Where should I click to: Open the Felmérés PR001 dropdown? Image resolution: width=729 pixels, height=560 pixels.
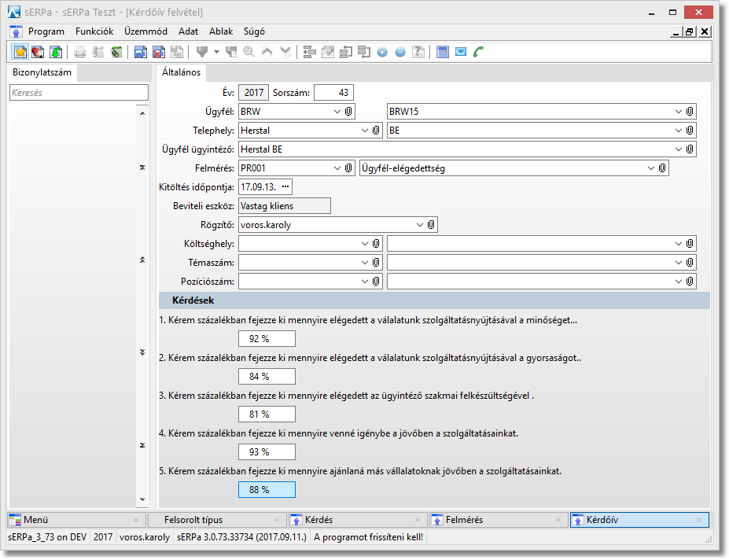tap(337, 168)
